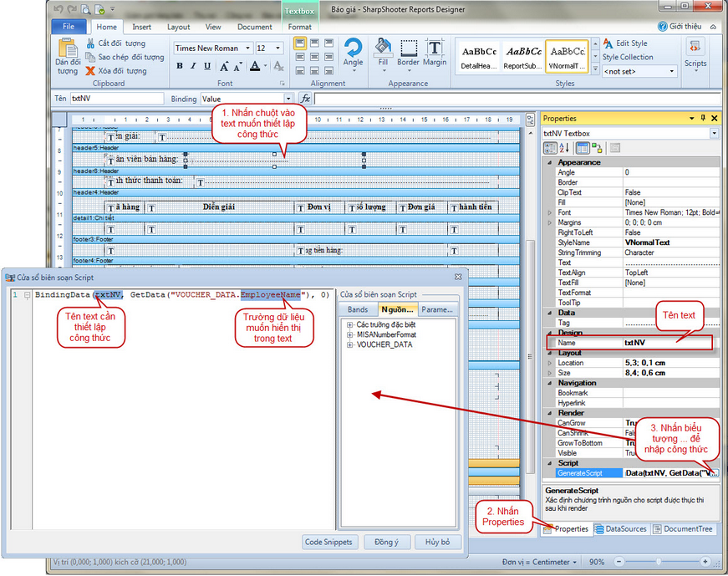Viewport: 728px width, 576px height.
Task: Open the Border tool
Action: [408, 54]
